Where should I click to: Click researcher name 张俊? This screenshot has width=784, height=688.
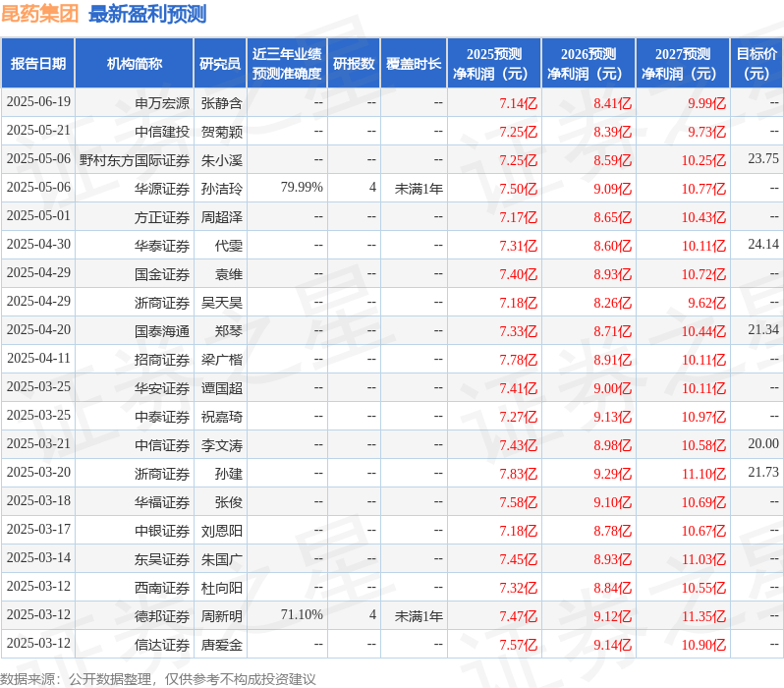(229, 502)
